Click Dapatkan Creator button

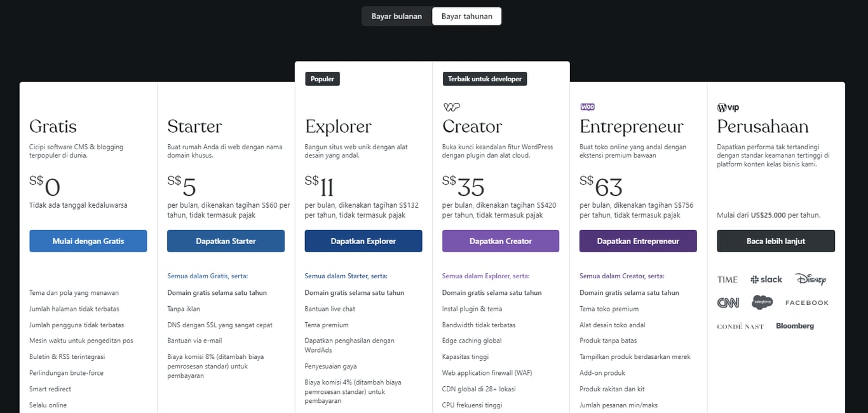tap(500, 241)
